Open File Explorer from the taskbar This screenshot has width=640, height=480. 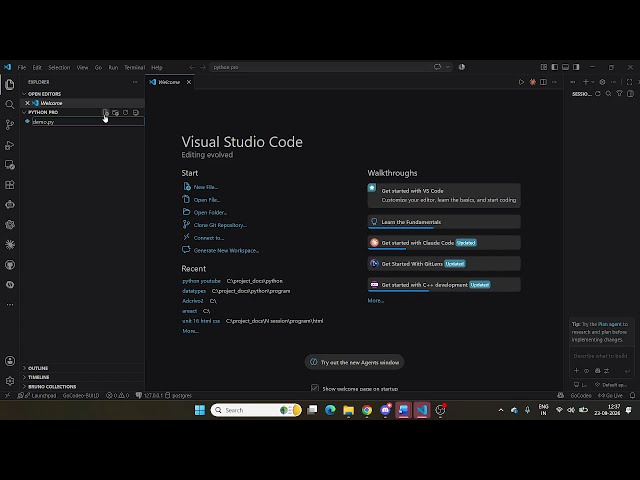349,410
